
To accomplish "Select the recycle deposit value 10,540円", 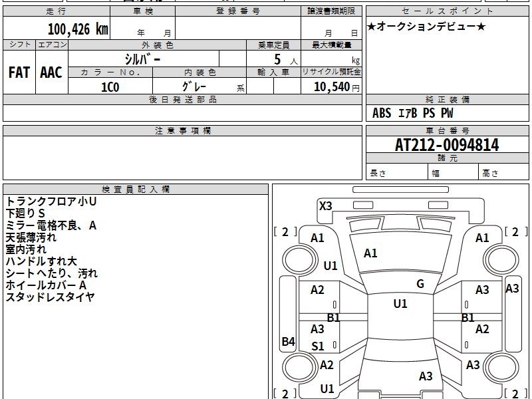I will click(x=336, y=87).
